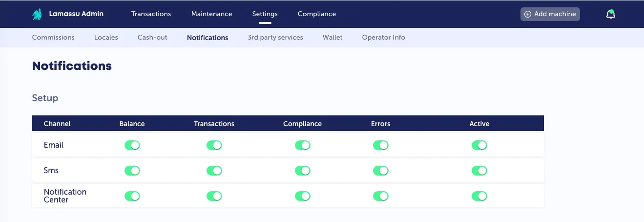Switch to the Locales tab

click(106, 37)
